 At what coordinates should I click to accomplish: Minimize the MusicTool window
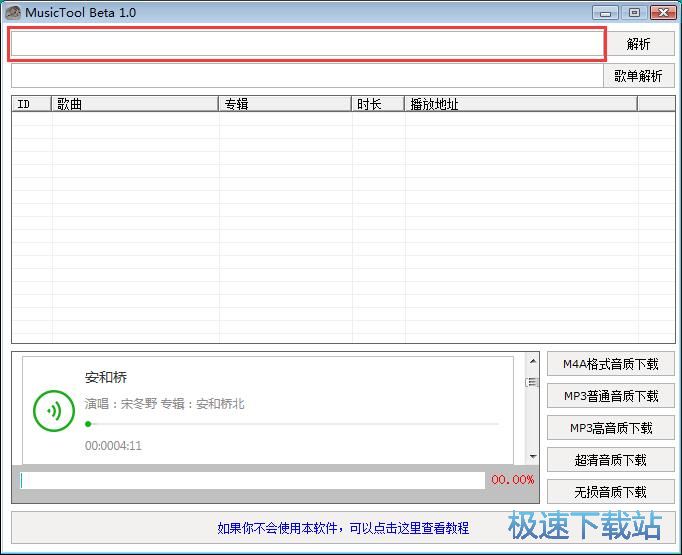click(605, 13)
